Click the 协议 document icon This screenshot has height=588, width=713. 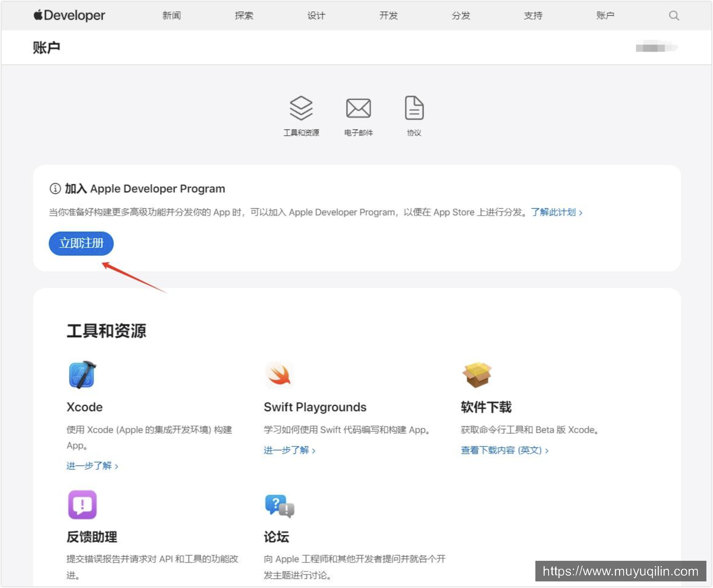414,108
